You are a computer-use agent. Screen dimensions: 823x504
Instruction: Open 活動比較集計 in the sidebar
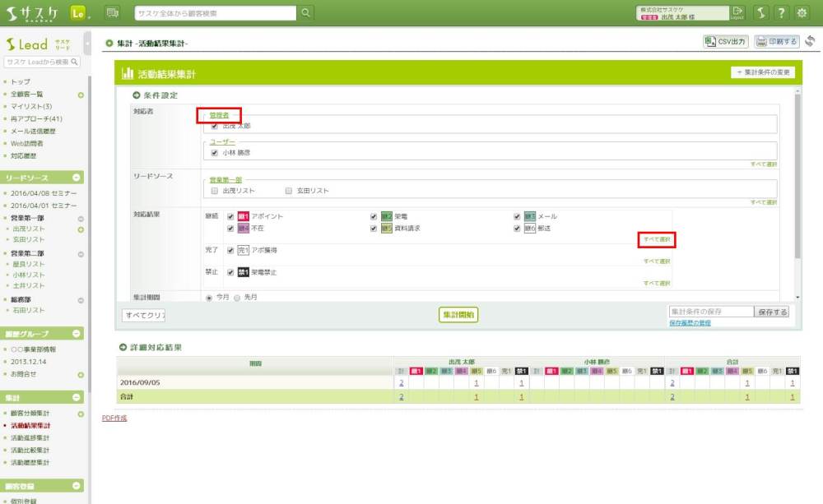click(30, 450)
